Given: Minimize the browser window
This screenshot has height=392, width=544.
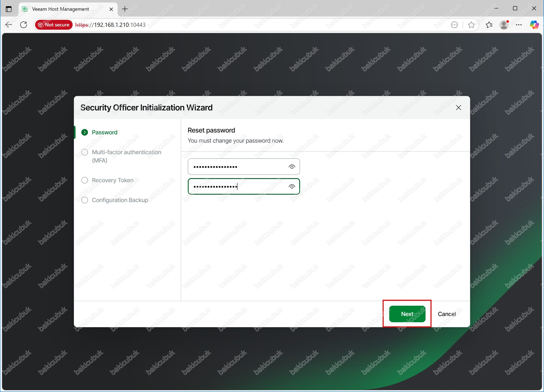Looking at the screenshot, I should click(x=496, y=8).
